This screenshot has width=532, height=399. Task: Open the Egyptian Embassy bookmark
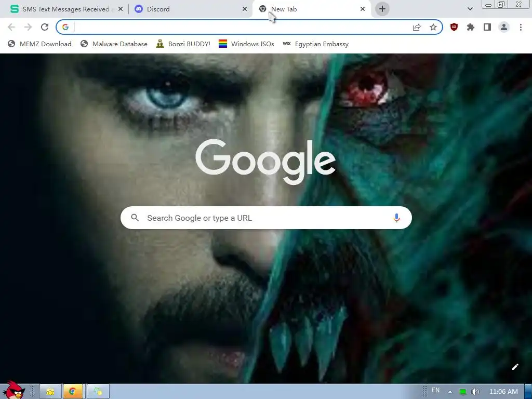(x=315, y=44)
